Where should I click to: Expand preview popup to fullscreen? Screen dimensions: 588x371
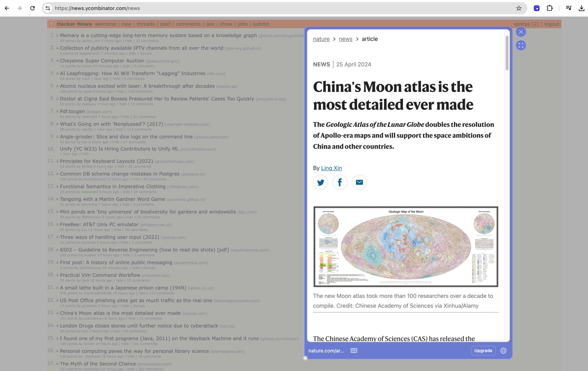click(521, 45)
